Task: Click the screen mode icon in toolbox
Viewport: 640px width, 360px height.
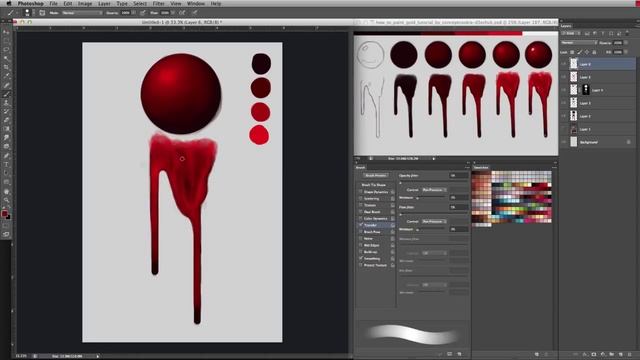Action: click(6, 234)
